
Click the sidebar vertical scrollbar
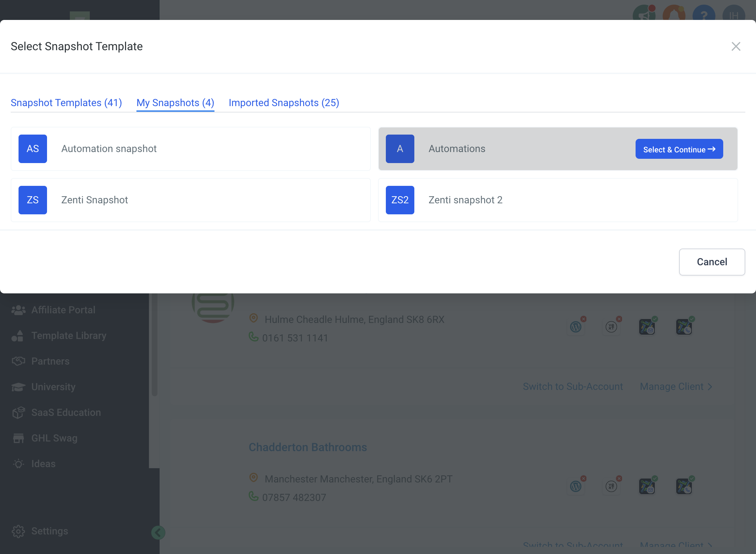click(154, 345)
